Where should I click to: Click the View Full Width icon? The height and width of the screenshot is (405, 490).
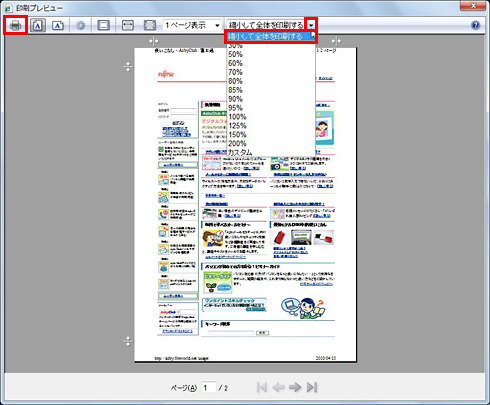coord(128,25)
